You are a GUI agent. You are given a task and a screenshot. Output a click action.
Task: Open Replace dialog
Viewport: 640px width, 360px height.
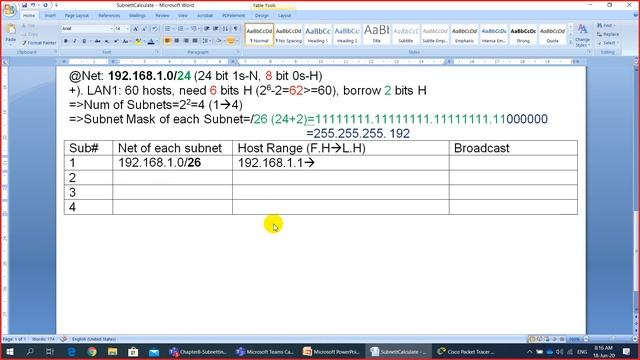(x=608, y=34)
